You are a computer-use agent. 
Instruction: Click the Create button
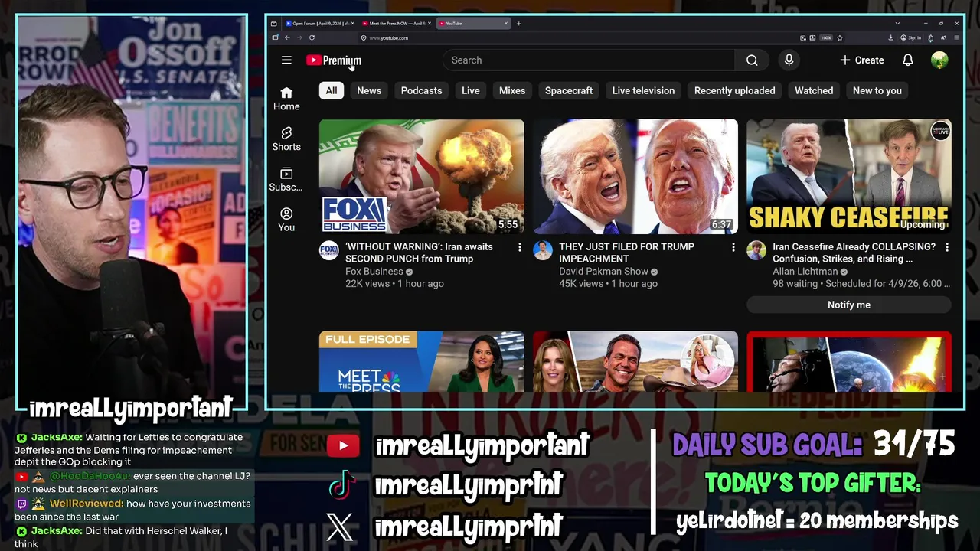coord(862,60)
